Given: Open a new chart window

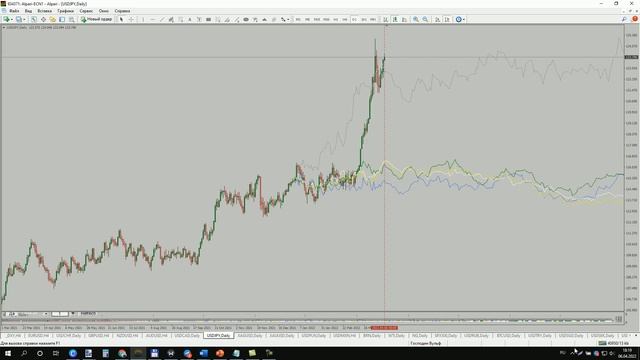Looking at the screenshot, I should click(6, 19).
